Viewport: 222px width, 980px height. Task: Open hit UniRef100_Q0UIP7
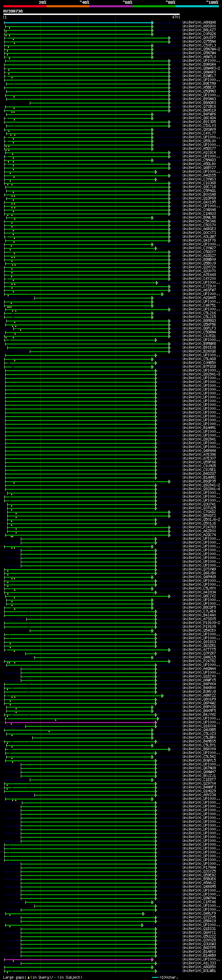click(199, 38)
